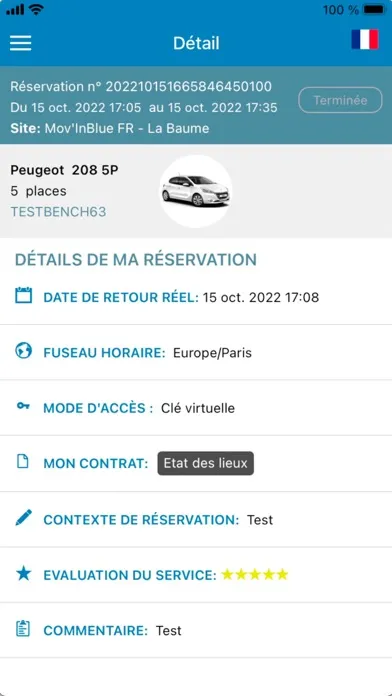
Task: Click the TESTBENCH63 vehicle identifier
Action: click(x=59, y=212)
